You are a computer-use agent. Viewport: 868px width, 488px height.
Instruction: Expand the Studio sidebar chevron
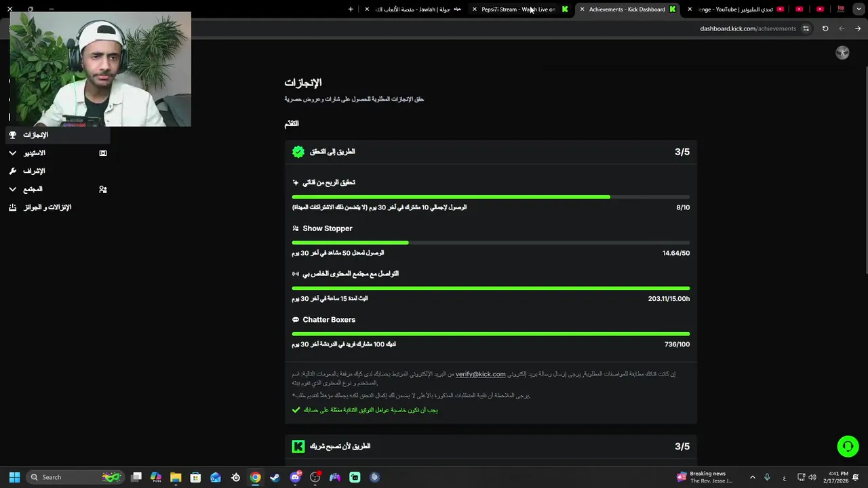pos(12,153)
